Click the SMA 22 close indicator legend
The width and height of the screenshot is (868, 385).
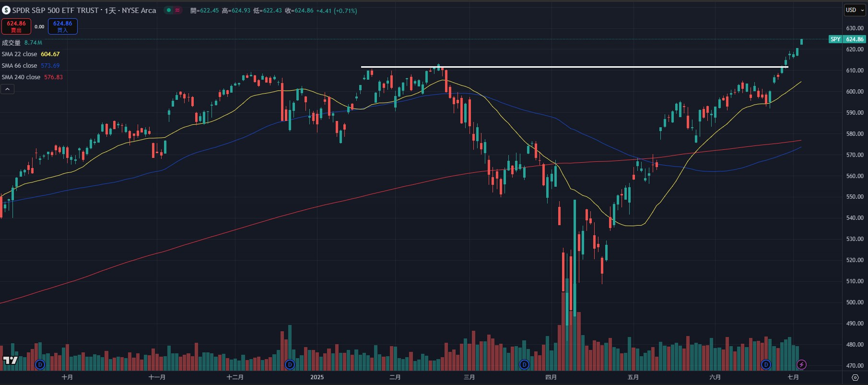coord(20,54)
